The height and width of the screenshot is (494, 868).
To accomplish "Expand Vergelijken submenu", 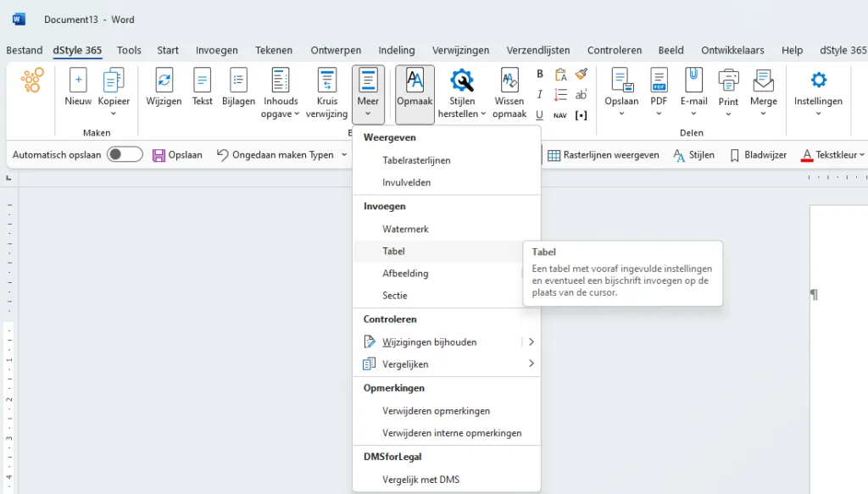I will click(531, 364).
